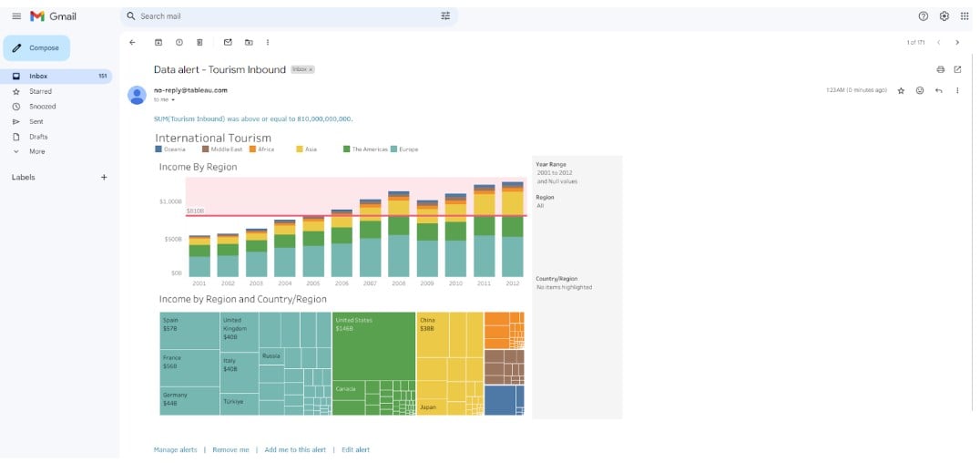Go to the Drafts folder
This screenshot has height=463, width=980.
(x=38, y=137)
